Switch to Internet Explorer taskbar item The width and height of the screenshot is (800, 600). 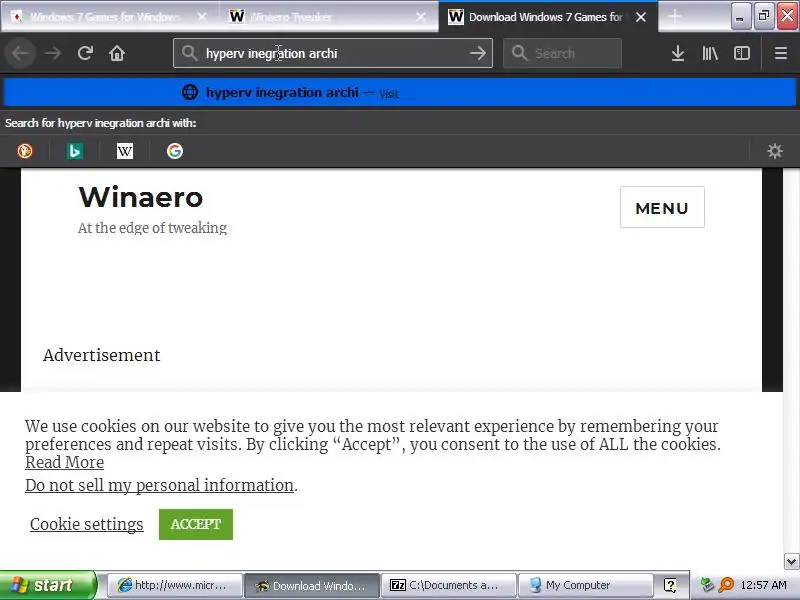tap(174, 585)
